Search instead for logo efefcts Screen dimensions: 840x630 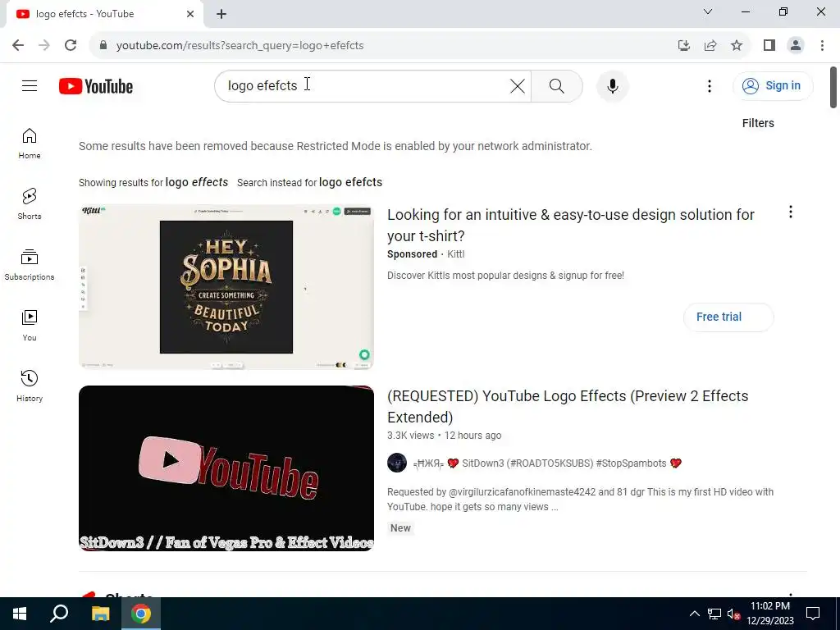(x=350, y=182)
